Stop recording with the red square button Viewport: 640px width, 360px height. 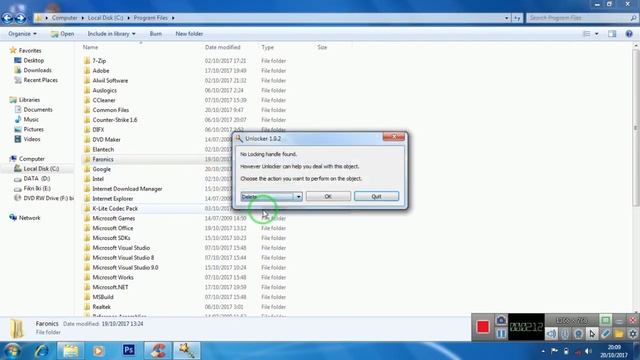[x=482, y=327]
